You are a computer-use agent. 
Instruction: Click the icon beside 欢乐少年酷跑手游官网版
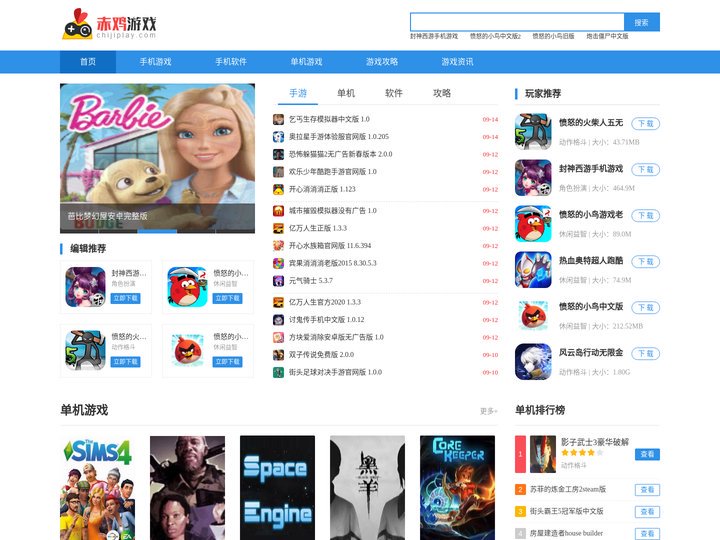pyautogui.click(x=278, y=172)
